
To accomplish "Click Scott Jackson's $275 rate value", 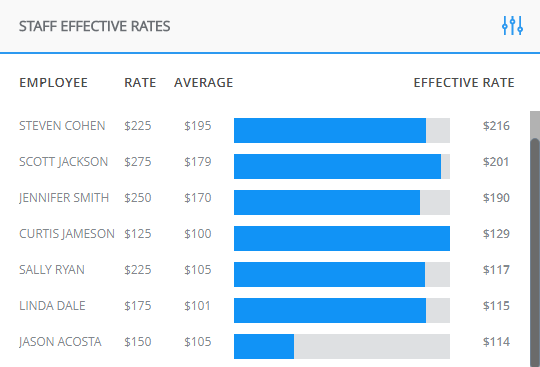I will pos(138,162).
